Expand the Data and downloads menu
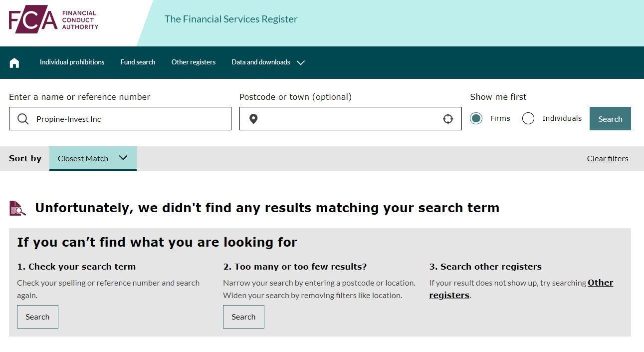The width and height of the screenshot is (644, 352). 261,62
